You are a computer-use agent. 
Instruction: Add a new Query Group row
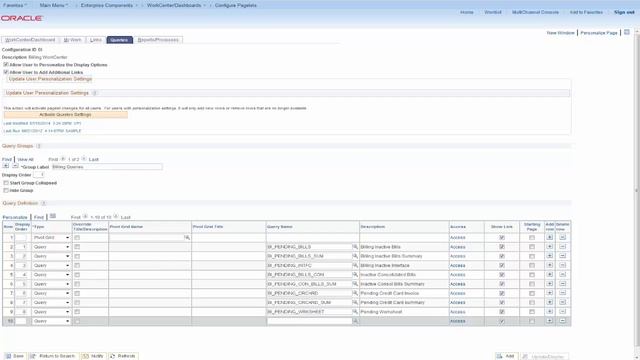pos(6,166)
